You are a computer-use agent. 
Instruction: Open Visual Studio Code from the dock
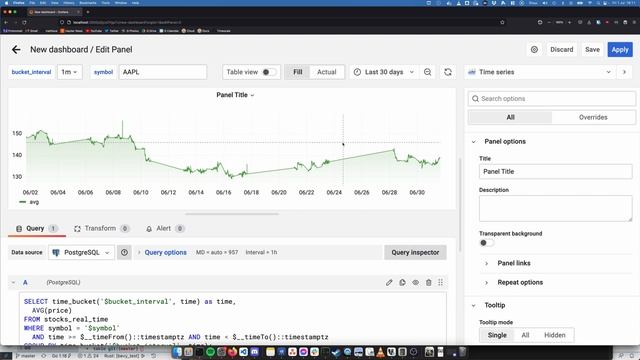[243, 352]
